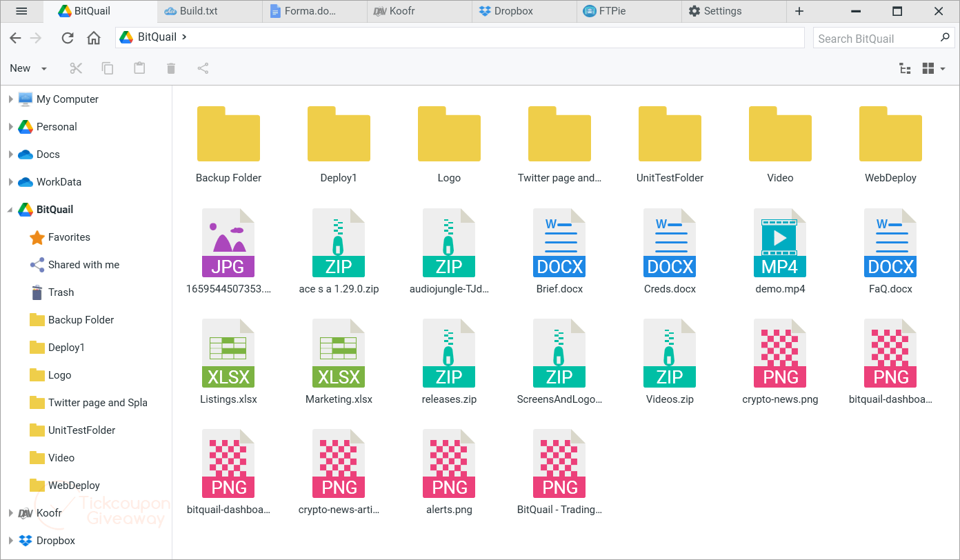Open the hamburger menu
Image resolution: width=960 pixels, height=560 pixels.
(21, 11)
